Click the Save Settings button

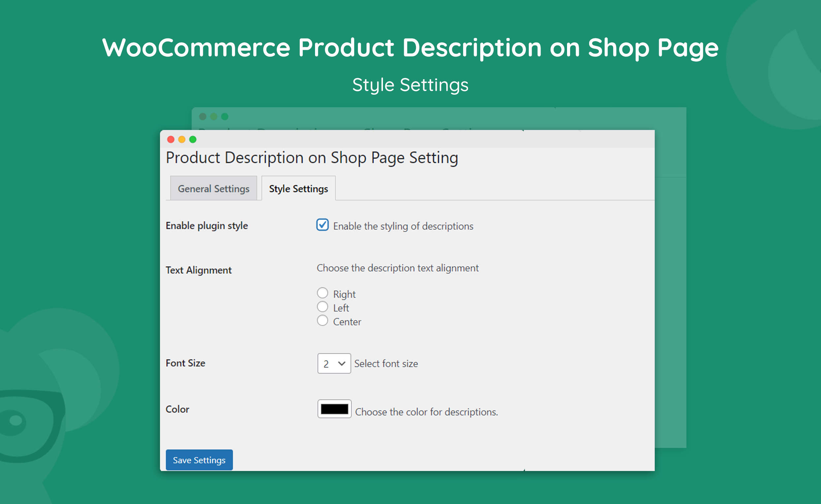[x=199, y=460]
